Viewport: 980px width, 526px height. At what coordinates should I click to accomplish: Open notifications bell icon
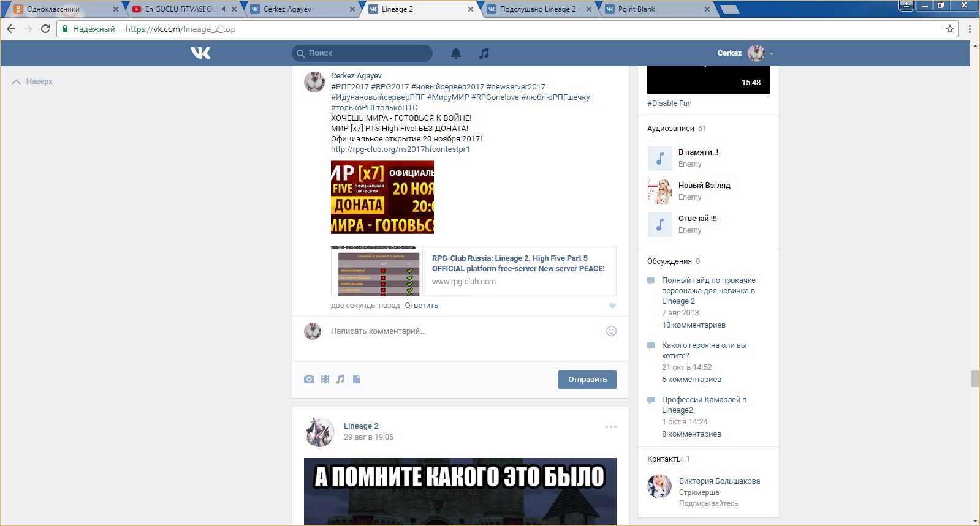[x=456, y=53]
